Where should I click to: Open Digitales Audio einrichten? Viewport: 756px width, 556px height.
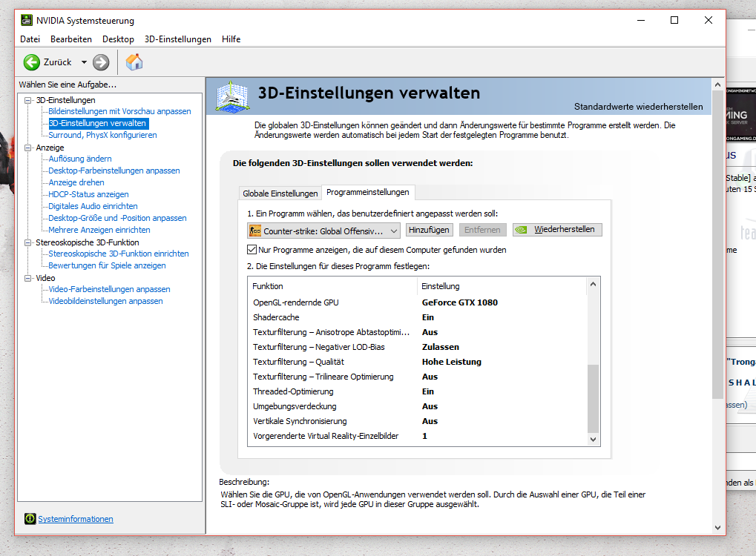93,206
